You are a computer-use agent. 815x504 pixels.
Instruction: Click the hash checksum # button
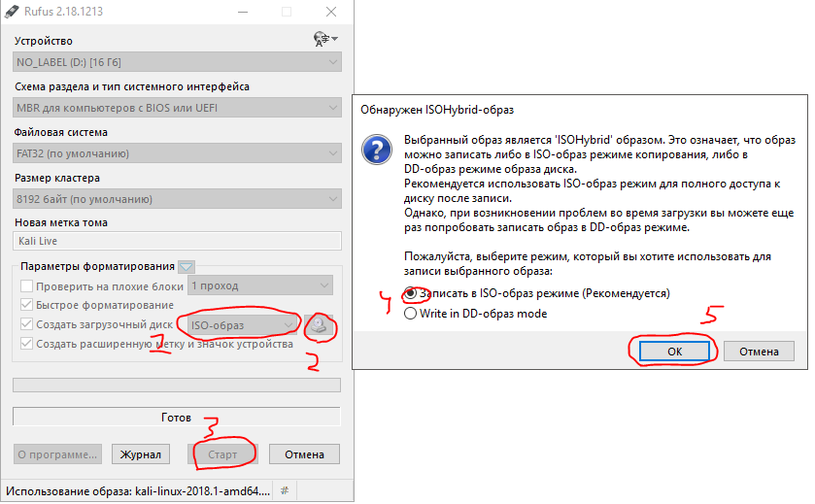[285, 490]
